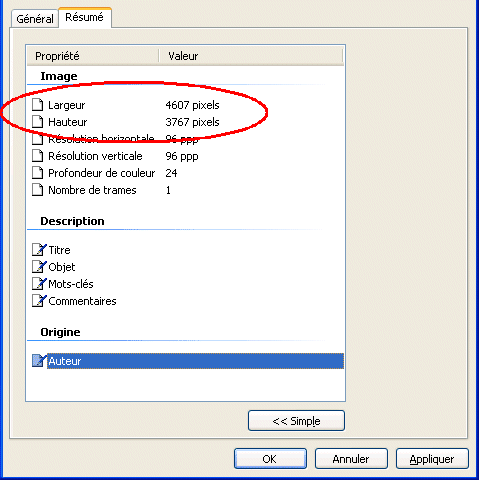
Task: Click the Annuler button
Action: [x=351, y=459]
